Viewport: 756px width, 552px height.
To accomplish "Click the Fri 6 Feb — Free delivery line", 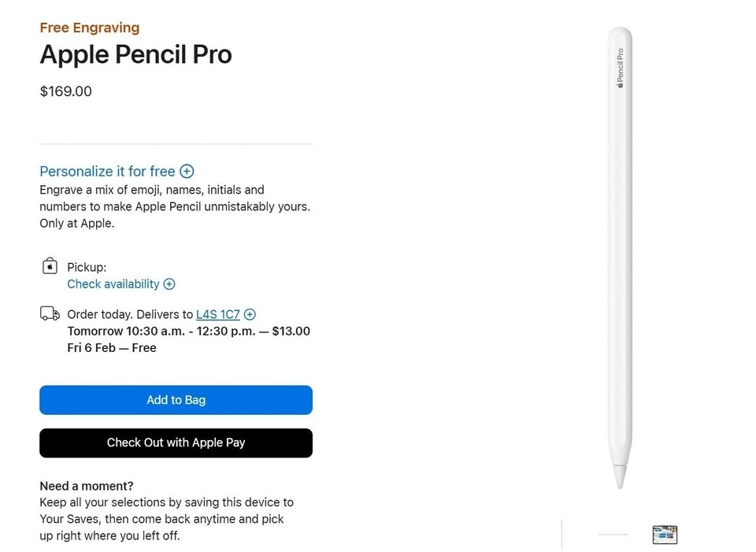I will (x=112, y=348).
